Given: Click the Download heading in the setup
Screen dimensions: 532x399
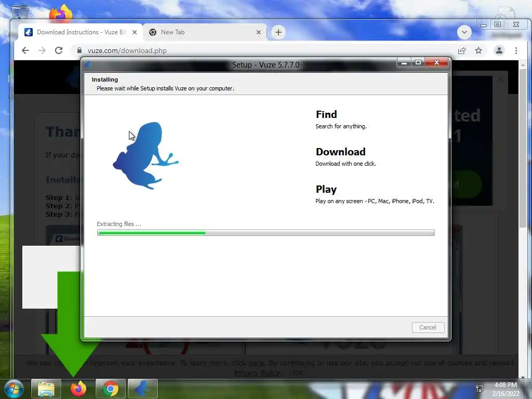Looking at the screenshot, I should (341, 152).
